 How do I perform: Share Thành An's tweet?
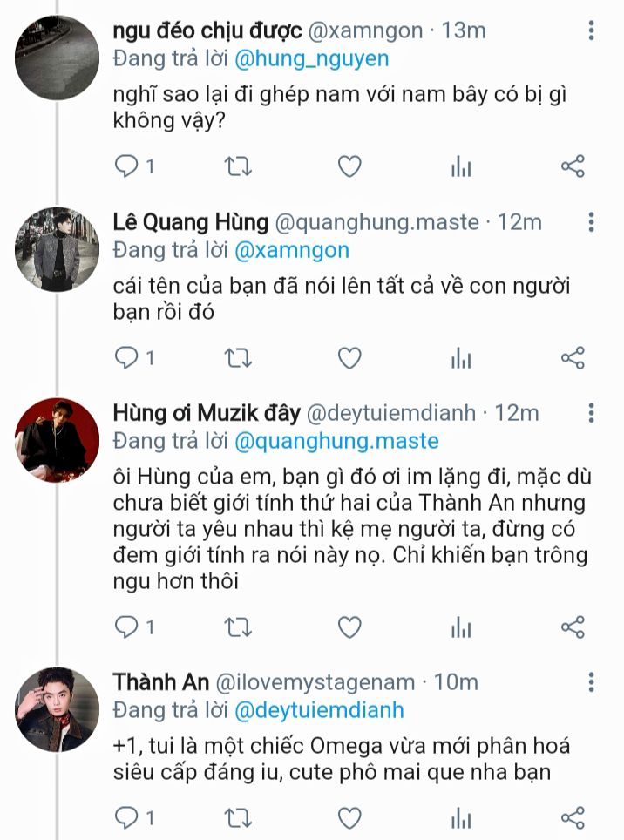coord(573,816)
